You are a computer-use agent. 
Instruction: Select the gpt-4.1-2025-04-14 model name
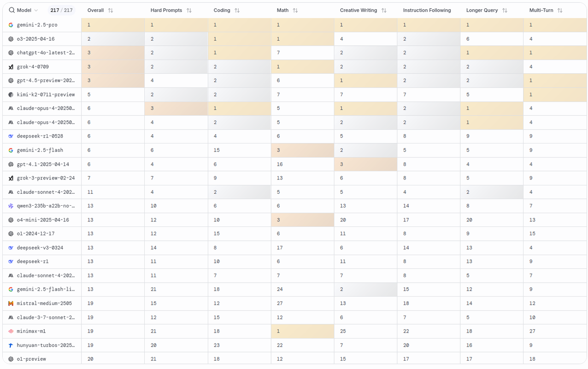coord(43,164)
